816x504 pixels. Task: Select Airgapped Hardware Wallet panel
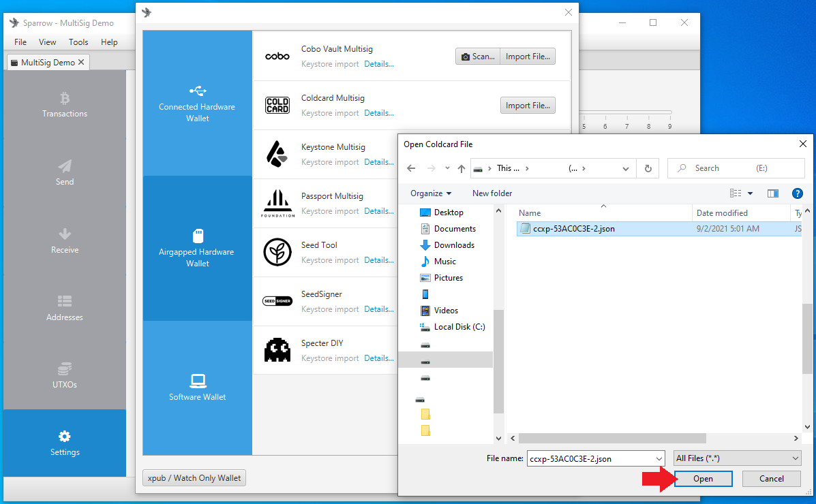pos(197,248)
